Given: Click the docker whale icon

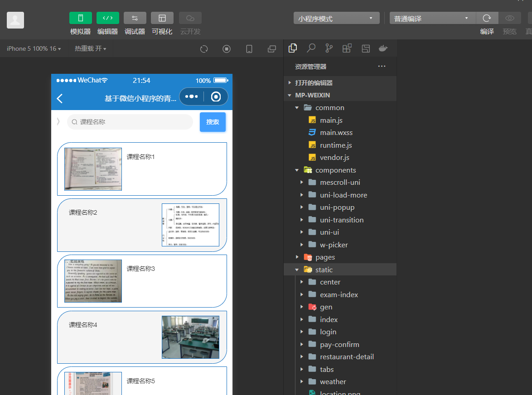Looking at the screenshot, I should 383,48.
